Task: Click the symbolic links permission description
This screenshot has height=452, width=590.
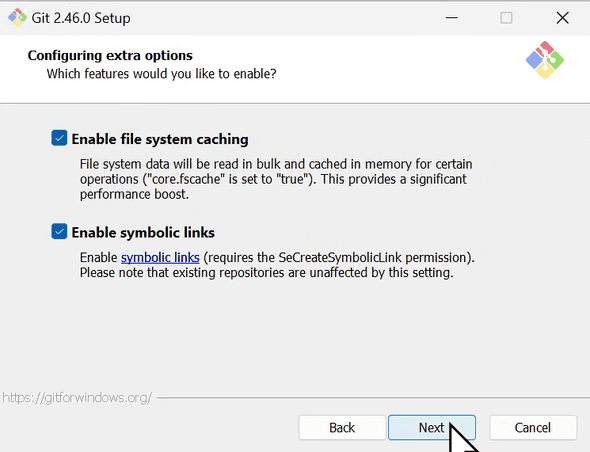Action: tap(277, 265)
